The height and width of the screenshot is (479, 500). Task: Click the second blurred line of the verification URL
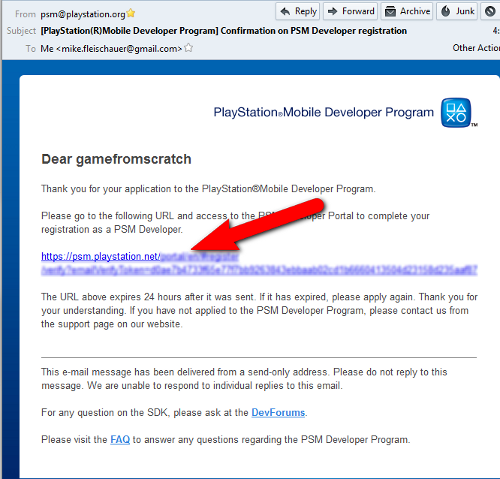coord(259,270)
